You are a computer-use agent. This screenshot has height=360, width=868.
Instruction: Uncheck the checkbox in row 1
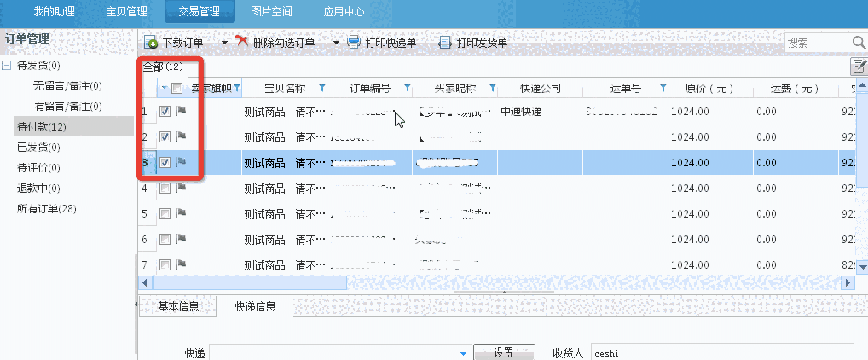point(165,111)
